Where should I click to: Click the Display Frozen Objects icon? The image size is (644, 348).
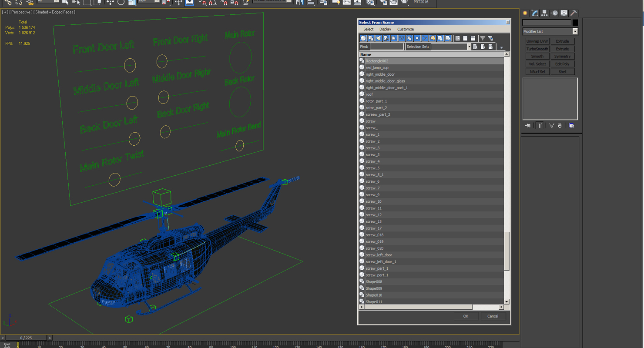440,38
